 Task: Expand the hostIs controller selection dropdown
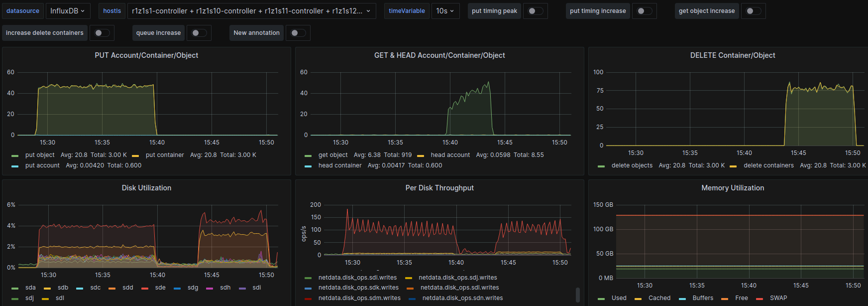click(x=251, y=11)
